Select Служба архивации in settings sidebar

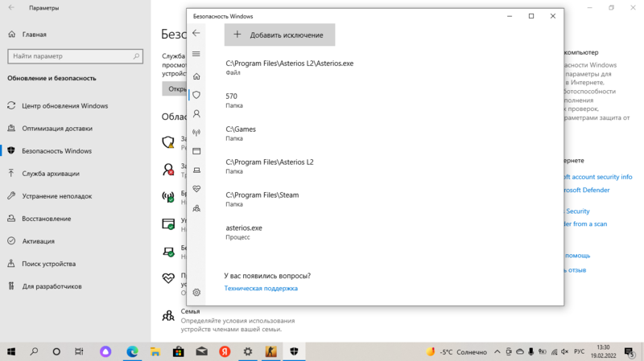click(x=51, y=174)
